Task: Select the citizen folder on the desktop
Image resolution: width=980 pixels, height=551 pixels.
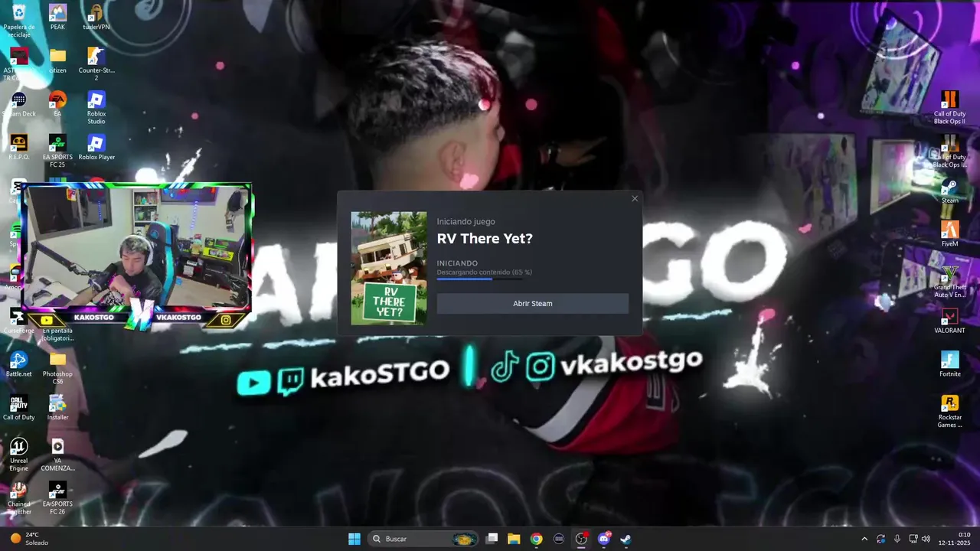Action: pyautogui.click(x=57, y=60)
